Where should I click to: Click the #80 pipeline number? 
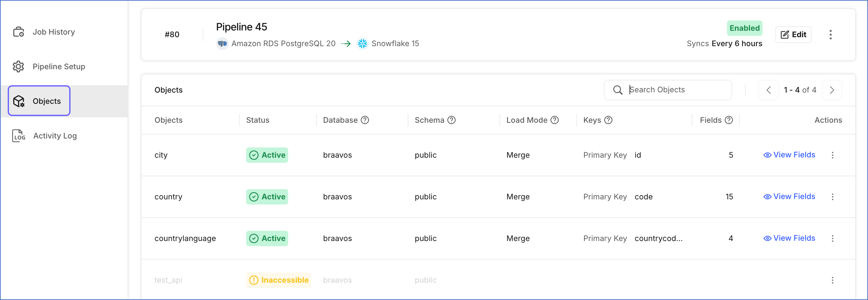click(172, 35)
